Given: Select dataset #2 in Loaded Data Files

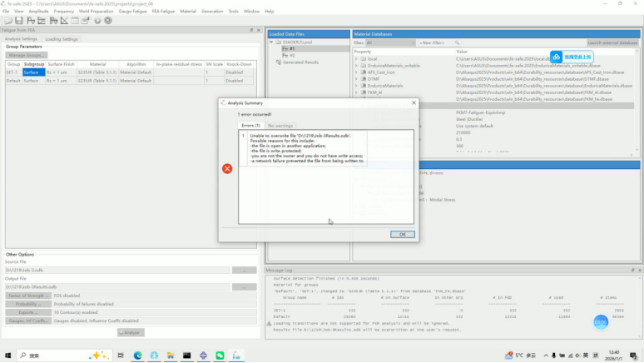Looking at the screenshot, I should tap(292, 56).
